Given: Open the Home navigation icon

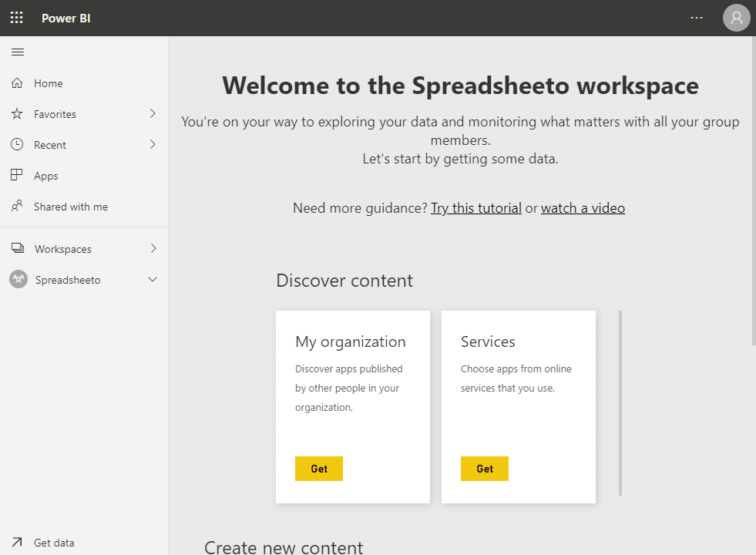Looking at the screenshot, I should coord(17,82).
